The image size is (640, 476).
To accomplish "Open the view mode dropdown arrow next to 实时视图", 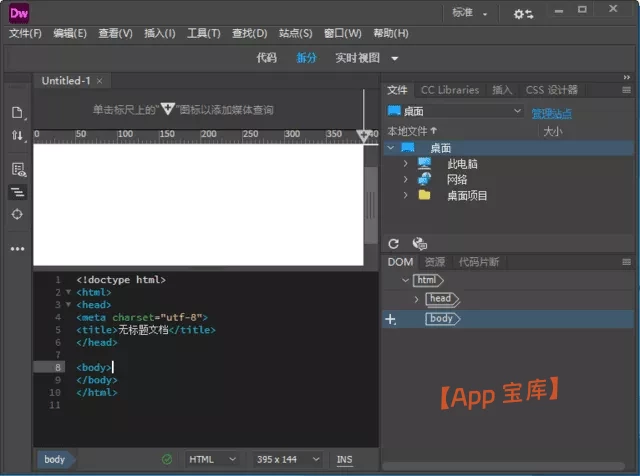I will click(395, 58).
